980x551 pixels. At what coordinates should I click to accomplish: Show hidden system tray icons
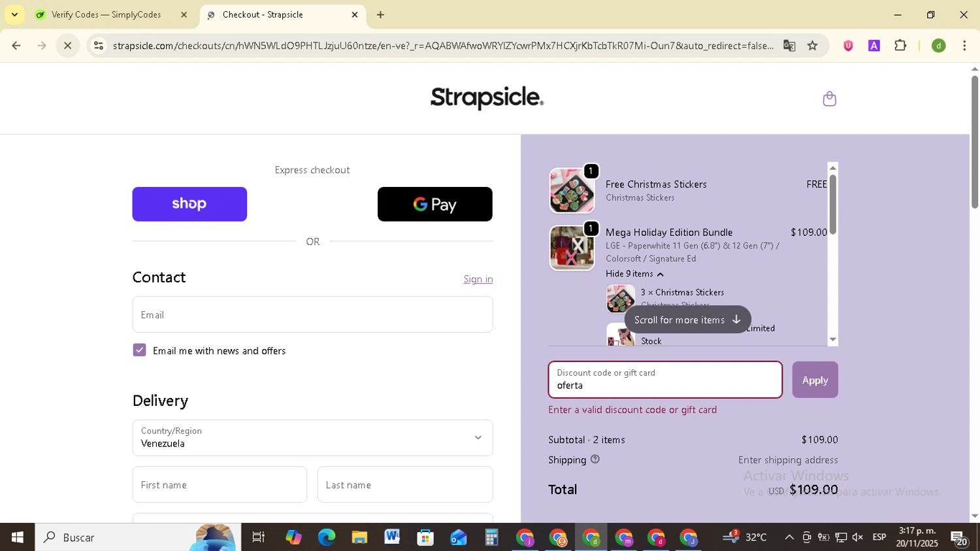(x=789, y=537)
